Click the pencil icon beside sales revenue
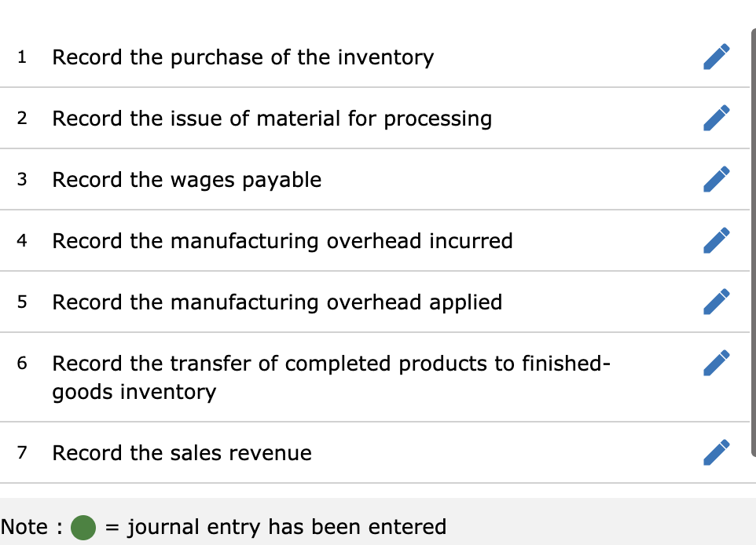 [717, 452]
